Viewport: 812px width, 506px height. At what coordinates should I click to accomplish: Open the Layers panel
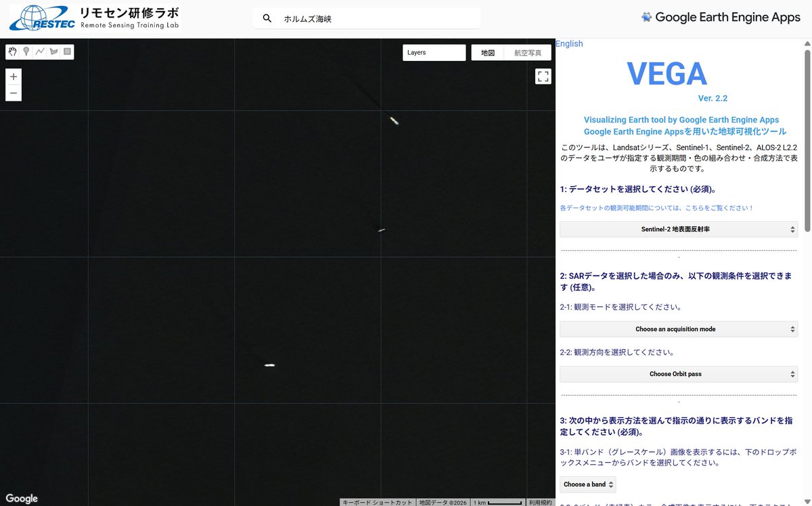coord(434,52)
